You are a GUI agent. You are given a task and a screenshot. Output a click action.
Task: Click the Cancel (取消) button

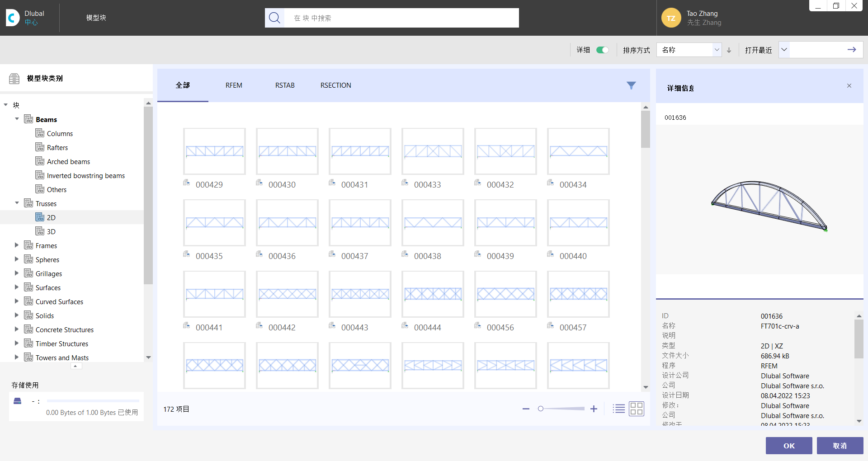pos(840,446)
